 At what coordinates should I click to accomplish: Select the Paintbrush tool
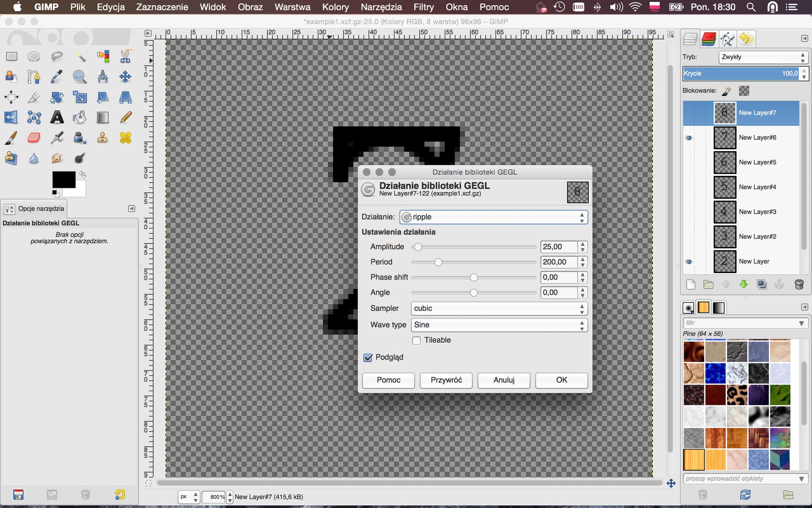click(11, 138)
